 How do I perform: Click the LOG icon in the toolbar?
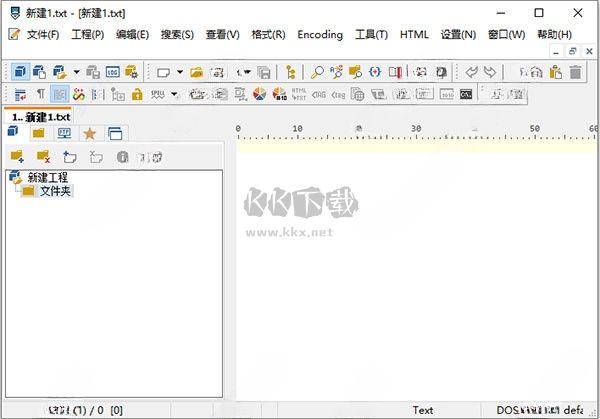(112, 72)
